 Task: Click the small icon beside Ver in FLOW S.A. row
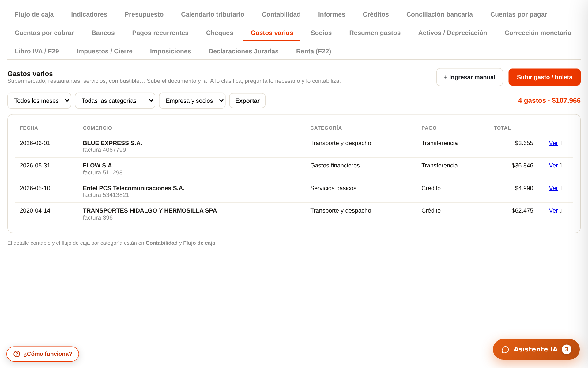click(x=560, y=166)
